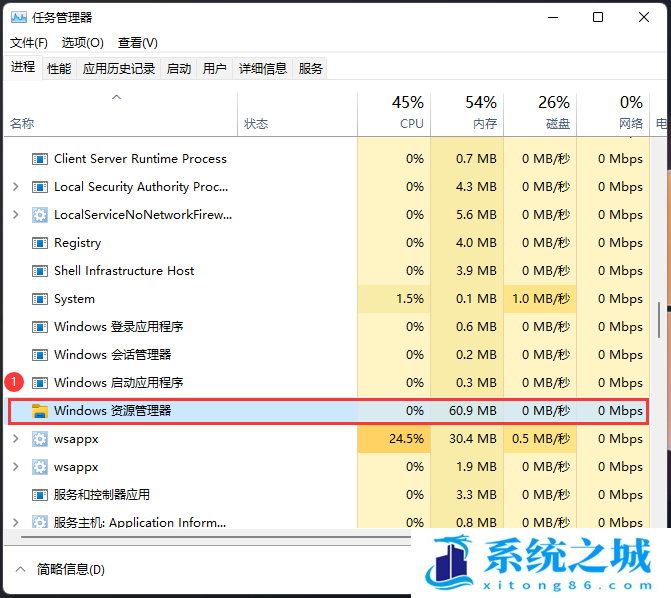Click the Windows 启动应用程序 icon

[40, 383]
